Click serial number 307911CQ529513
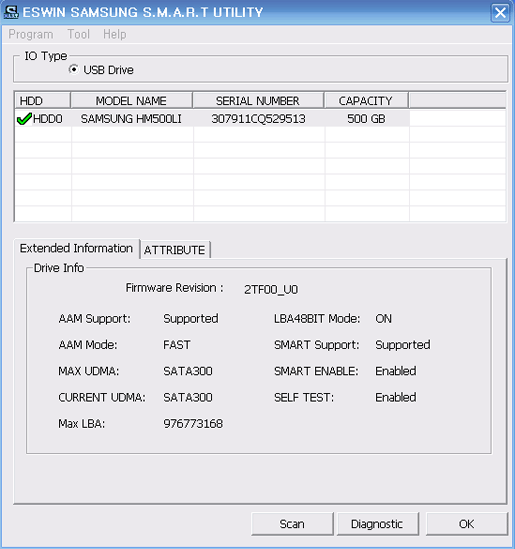The image size is (515, 549). click(x=258, y=119)
